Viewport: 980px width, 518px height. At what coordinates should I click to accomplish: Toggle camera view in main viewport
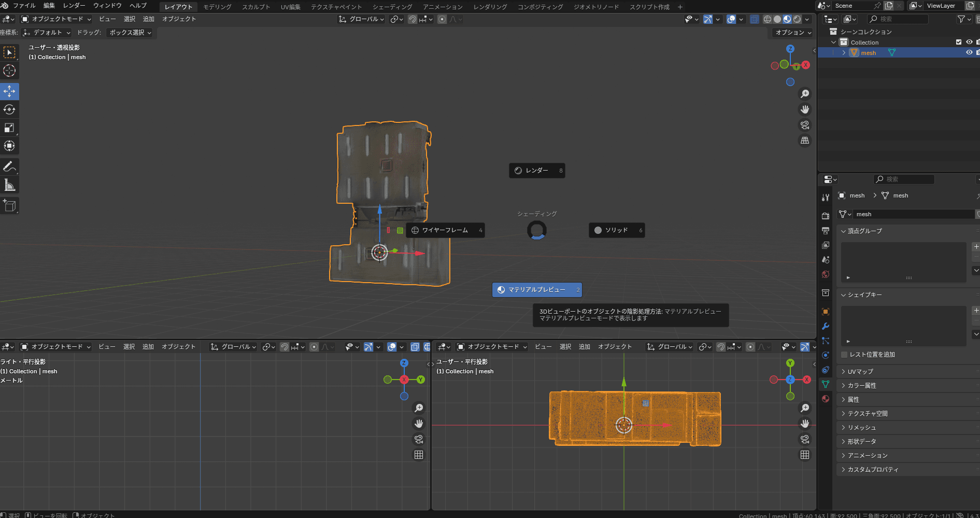coord(804,125)
